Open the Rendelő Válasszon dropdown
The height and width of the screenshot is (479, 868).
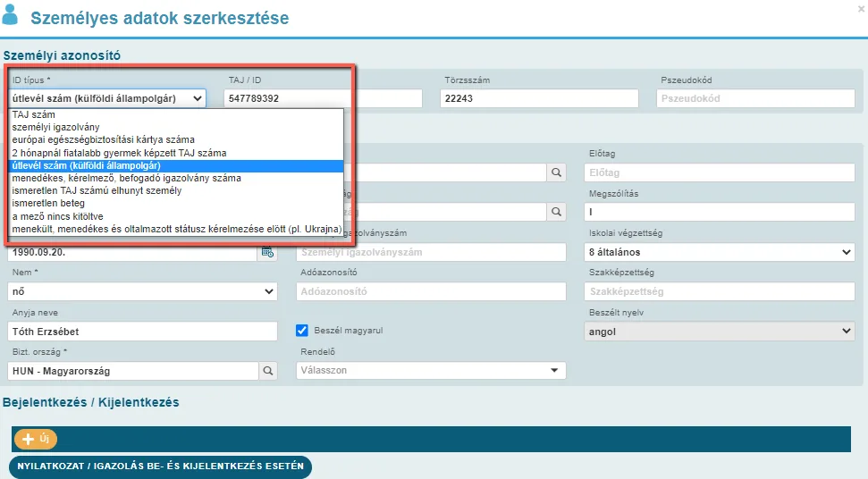pos(431,370)
